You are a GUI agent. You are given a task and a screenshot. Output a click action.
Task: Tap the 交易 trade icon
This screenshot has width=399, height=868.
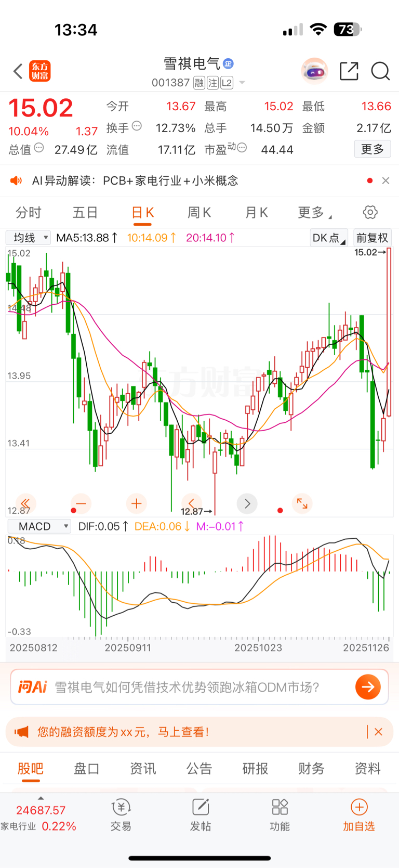(121, 815)
